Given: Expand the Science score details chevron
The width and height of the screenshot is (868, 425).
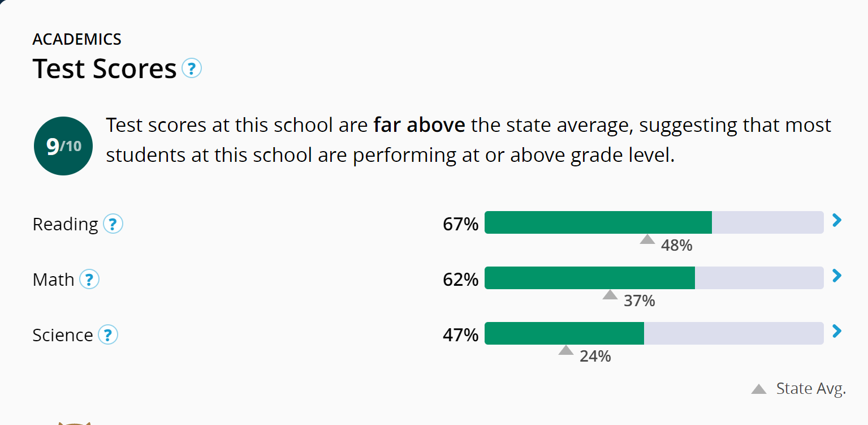Looking at the screenshot, I should pyautogui.click(x=837, y=331).
